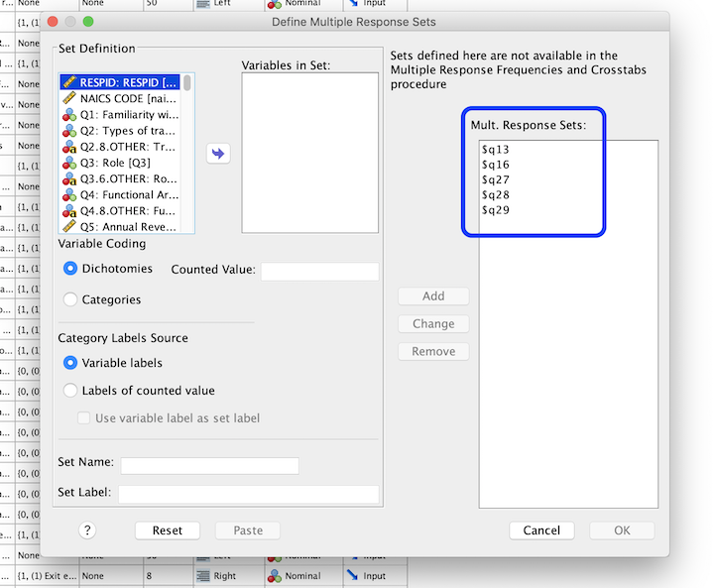
Task: Choose Variable labels as category labels source
Action: (x=70, y=363)
